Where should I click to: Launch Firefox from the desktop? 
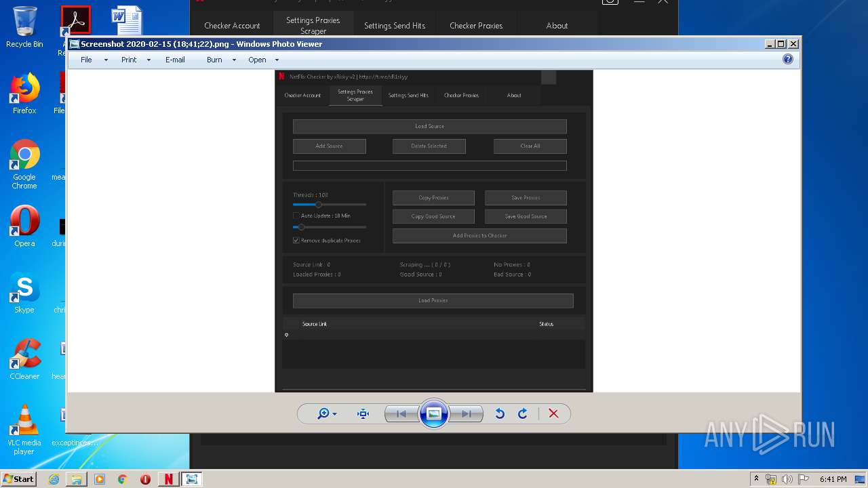[24, 94]
